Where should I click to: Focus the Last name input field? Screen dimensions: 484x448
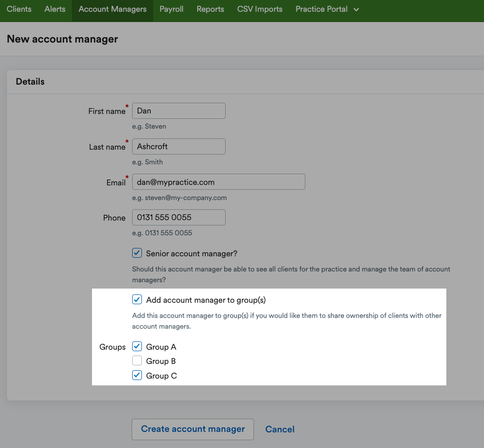(x=179, y=147)
